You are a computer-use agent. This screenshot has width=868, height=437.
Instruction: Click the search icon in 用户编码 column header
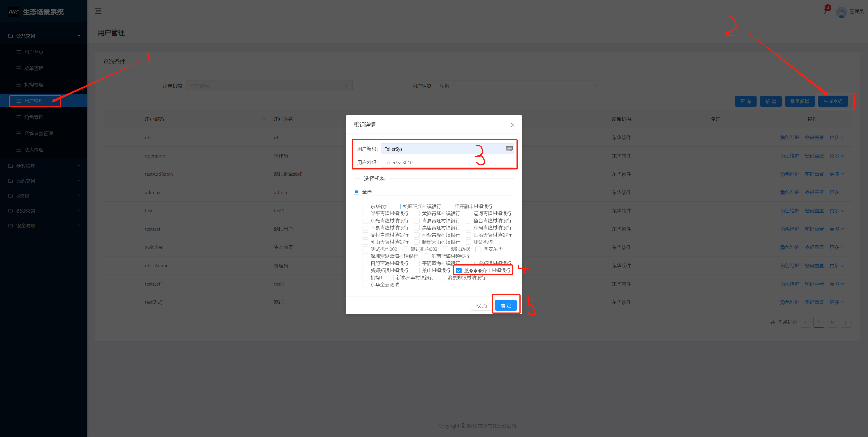[x=264, y=119]
